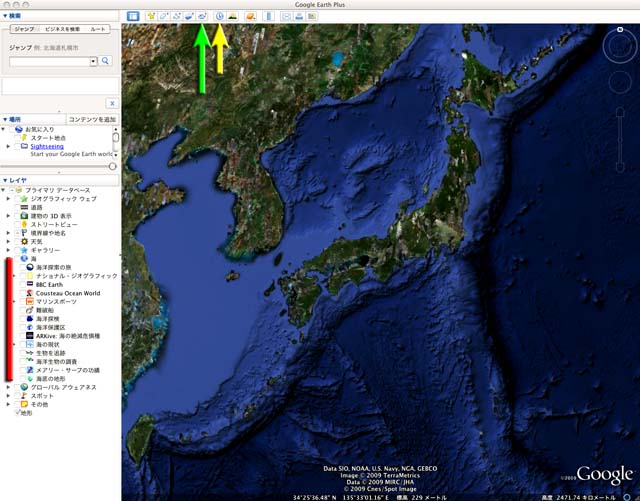Click the Cousteau Ocean World layer icon
The height and width of the screenshot is (501, 640).
tap(30, 293)
